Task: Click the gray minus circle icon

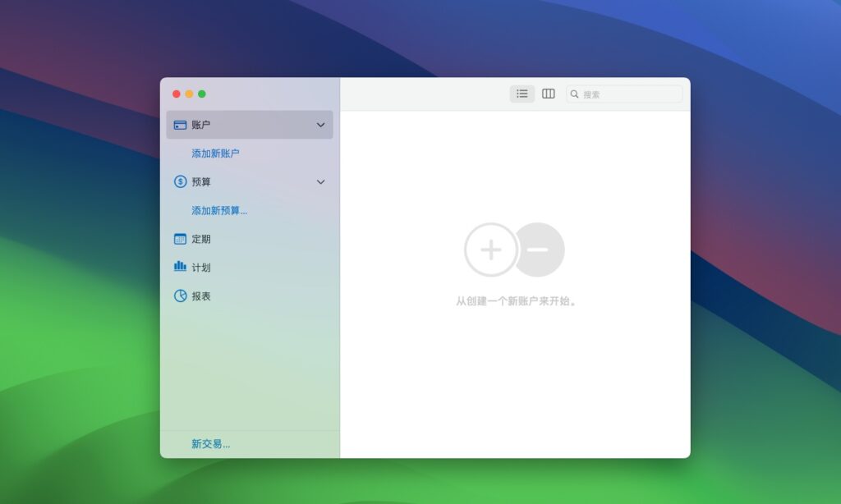Action: pyautogui.click(x=540, y=250)
